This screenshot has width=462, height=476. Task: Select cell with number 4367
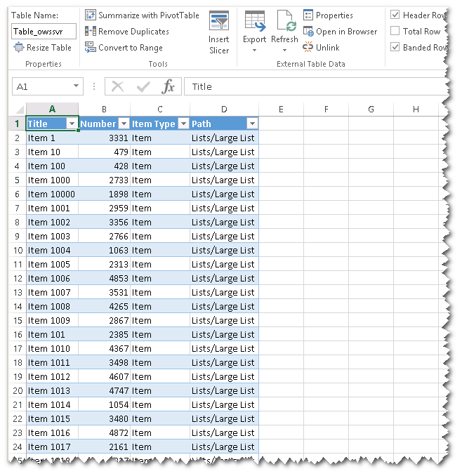point(104,348)
